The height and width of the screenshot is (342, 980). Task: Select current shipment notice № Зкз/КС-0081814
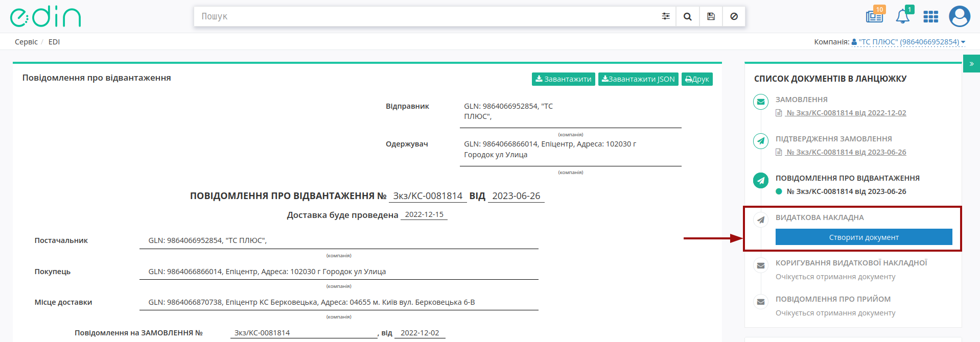click(x=846, y=191)
